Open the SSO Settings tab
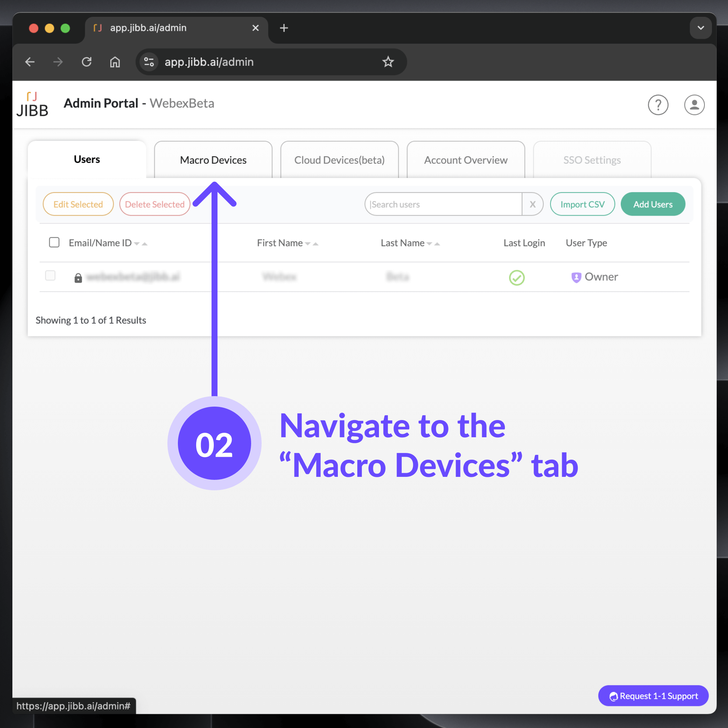 point(592,160)
